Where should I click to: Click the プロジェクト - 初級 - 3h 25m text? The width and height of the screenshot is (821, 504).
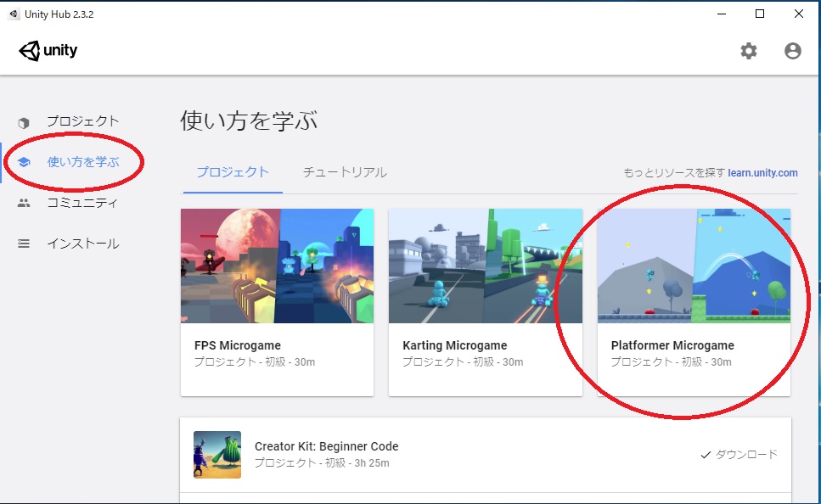(x=322, y=463)
